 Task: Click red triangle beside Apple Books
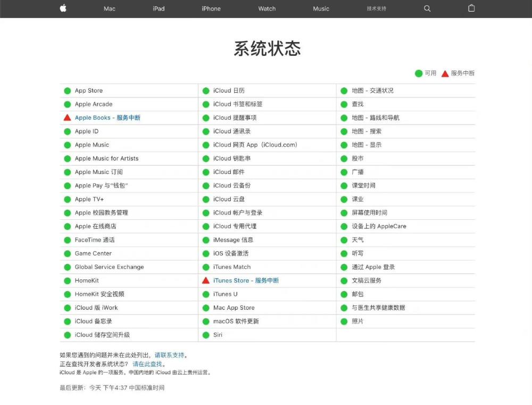pyautogui.click(x=67, y=118)
